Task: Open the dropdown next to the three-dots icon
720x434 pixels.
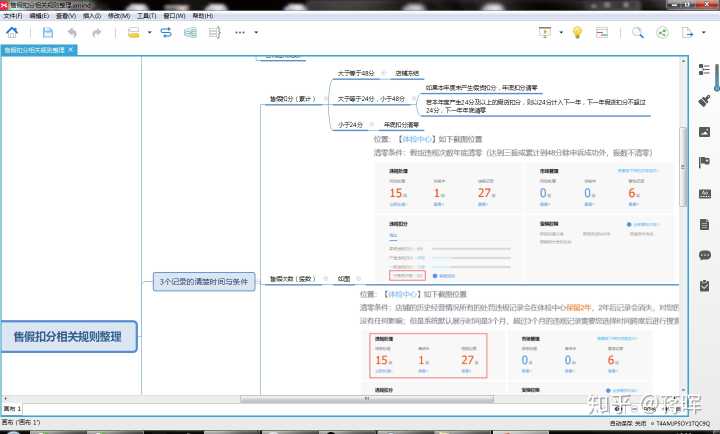Action: coord(255,32)
